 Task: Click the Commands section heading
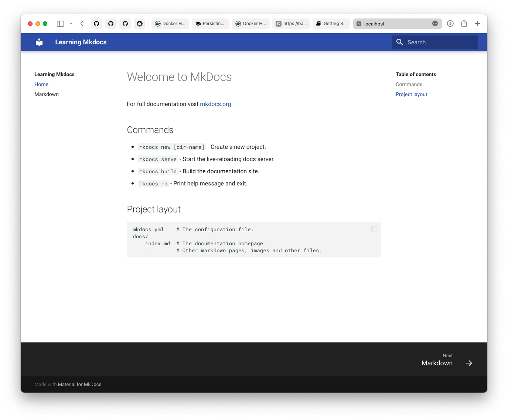coord(150,130)
